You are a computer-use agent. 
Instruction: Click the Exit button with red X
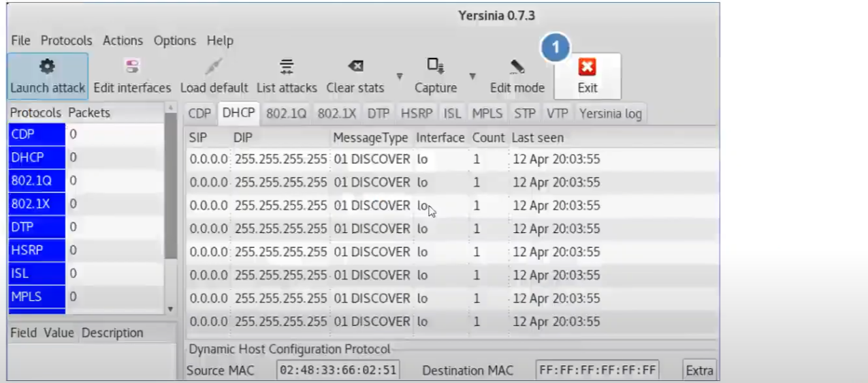(x=588, y=76)
